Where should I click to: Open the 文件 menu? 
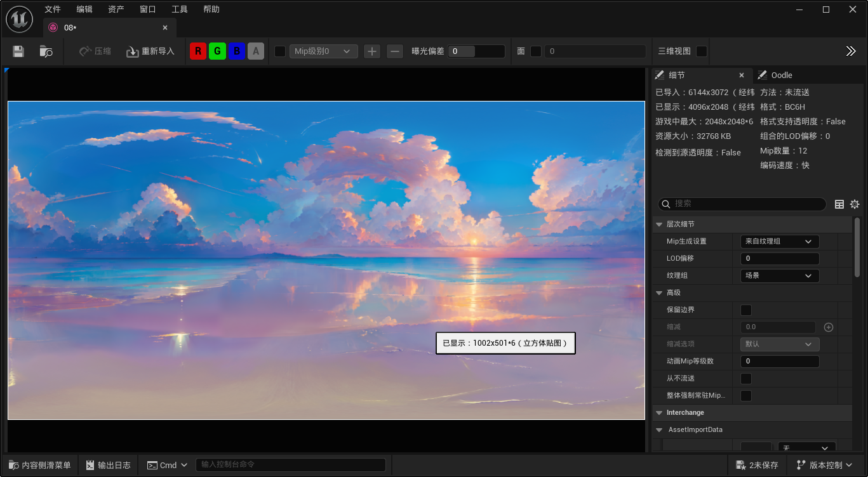pos(53,10)
